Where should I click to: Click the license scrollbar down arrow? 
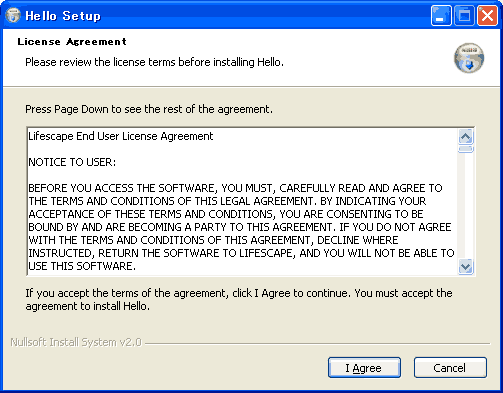click(466, 267)
